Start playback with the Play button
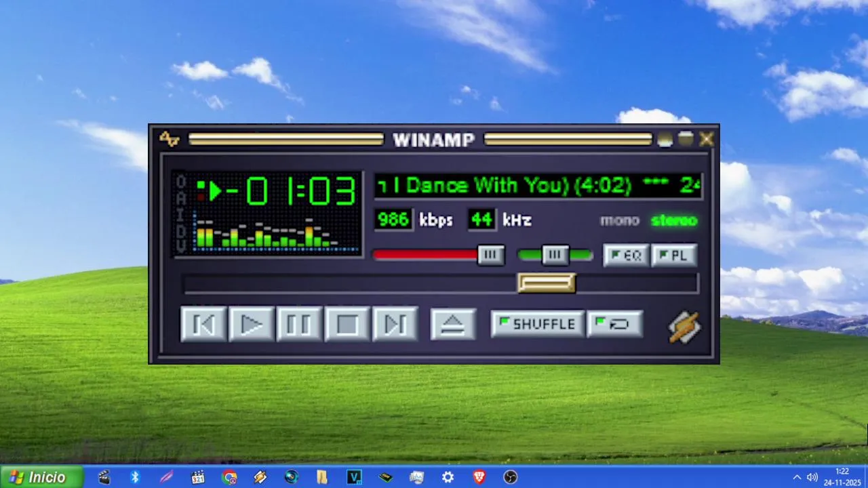The width and height of the screenshot is (868, 488). (252, 325)
